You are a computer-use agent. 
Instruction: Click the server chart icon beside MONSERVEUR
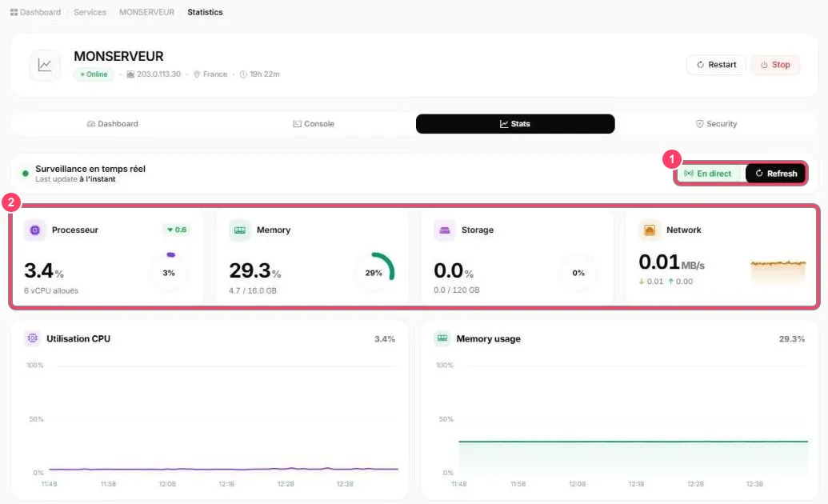click(x=45, y=65)
